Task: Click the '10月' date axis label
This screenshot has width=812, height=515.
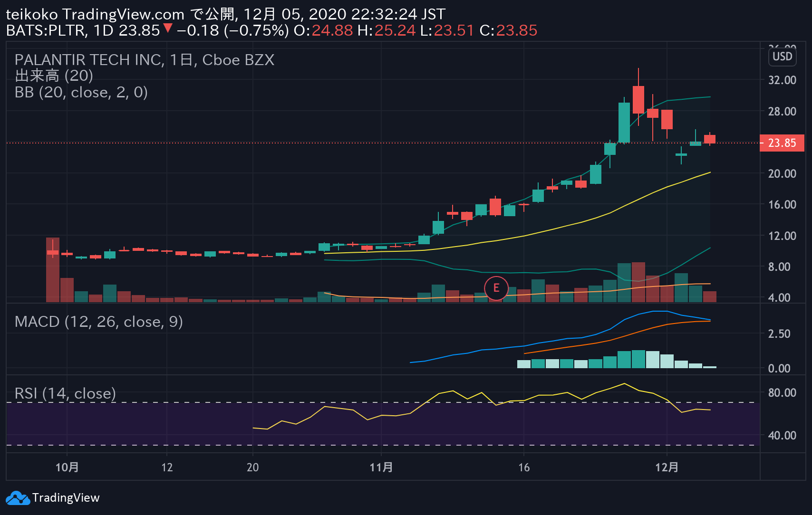Action: [x=67, y=467]
